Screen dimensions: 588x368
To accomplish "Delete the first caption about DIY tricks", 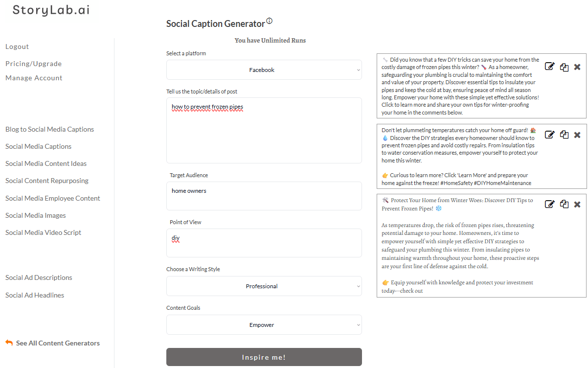I will [577, 65].
